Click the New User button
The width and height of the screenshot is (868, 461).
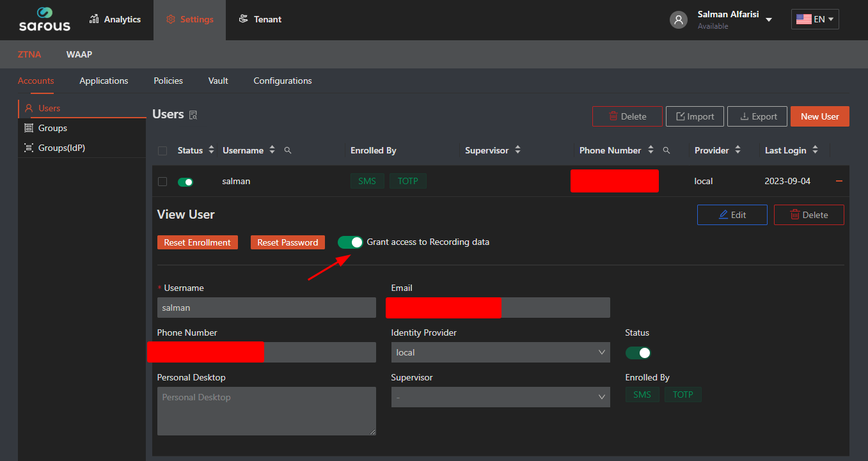click(819, 116)
